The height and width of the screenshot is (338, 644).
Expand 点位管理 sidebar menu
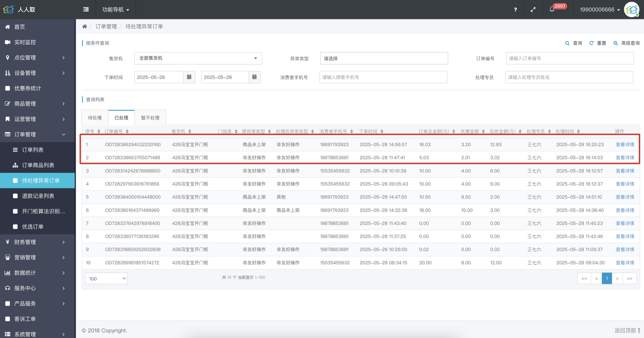point(37,58)
